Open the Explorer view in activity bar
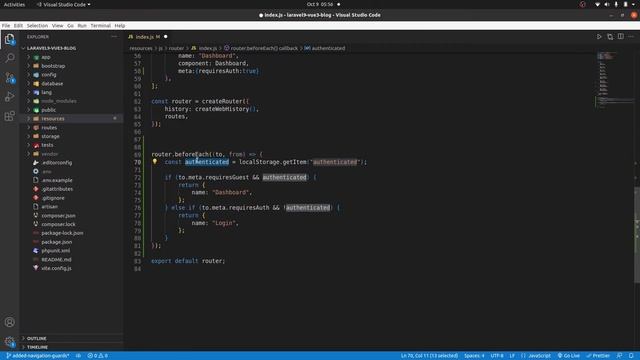The width and height of the screenshot is (640, 360). click(x=9, y=40)
